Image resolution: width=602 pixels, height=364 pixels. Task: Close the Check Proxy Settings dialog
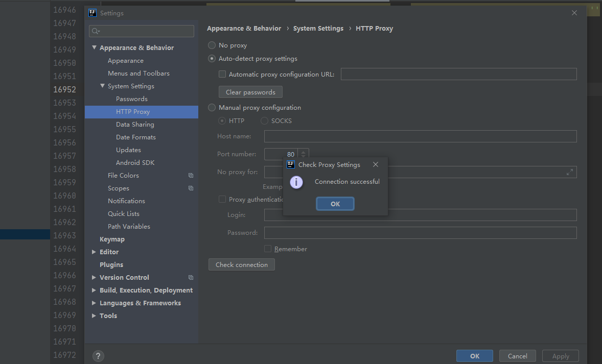click(x=376, y=165)
